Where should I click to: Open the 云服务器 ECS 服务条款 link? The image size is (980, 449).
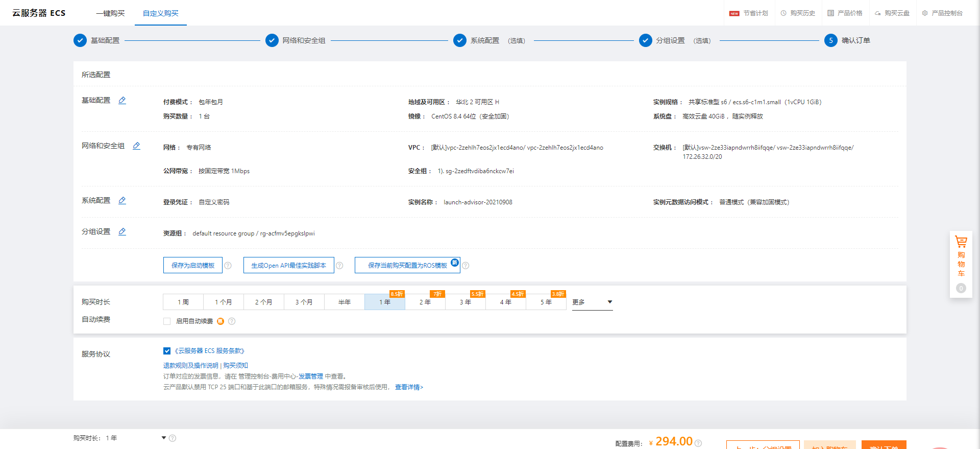[x=210, y=351]
